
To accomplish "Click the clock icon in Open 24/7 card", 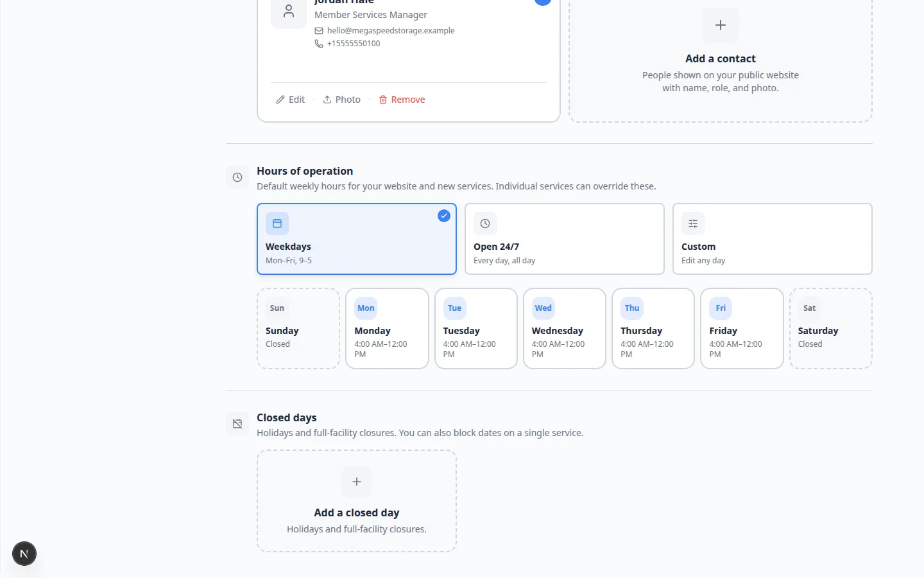I will [x=485, y=223].
